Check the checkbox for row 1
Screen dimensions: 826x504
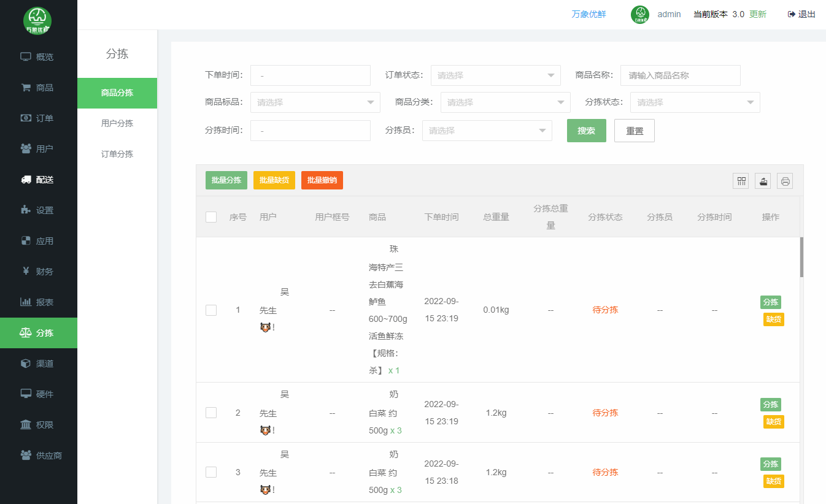click(x=211, y=310)
